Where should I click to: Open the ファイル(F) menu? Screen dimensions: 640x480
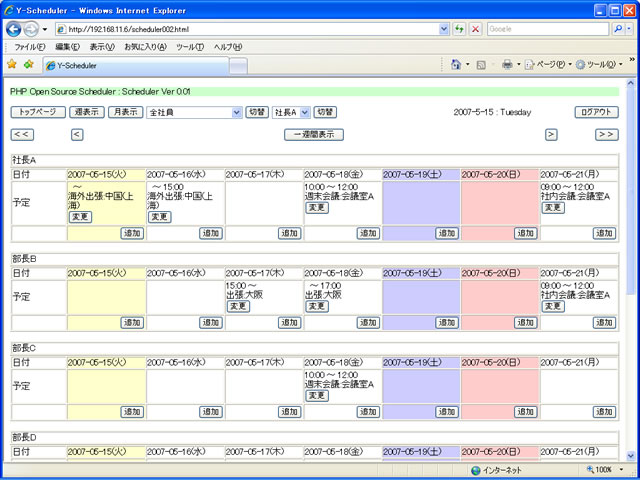(30, 47)
